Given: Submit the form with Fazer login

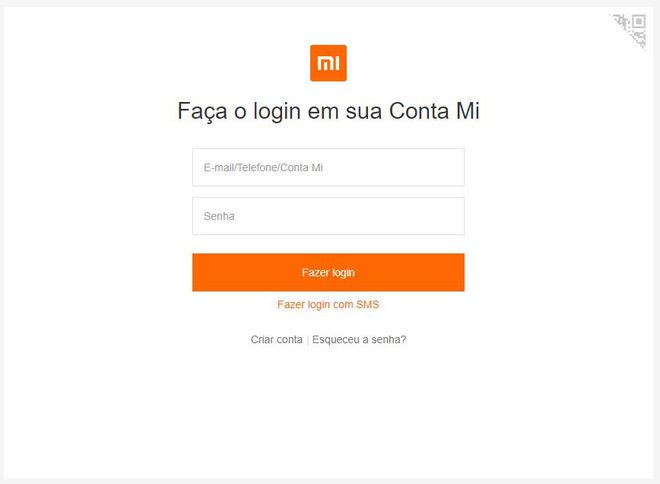Looking at the screenshot, I should (328, 272).
